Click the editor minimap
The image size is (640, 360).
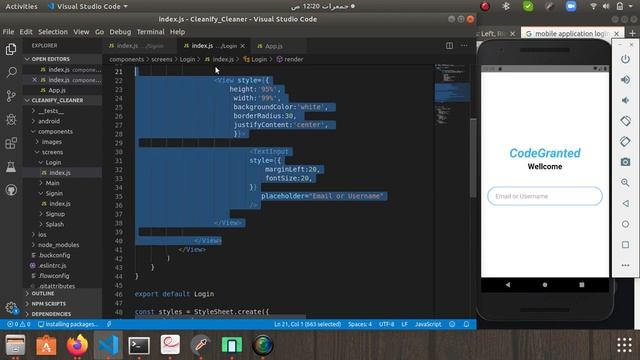tap(452, 94)
